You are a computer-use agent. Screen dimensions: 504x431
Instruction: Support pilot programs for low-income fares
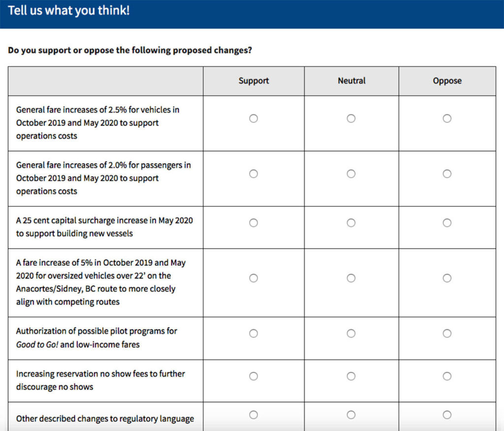click(x=253, y=333)
